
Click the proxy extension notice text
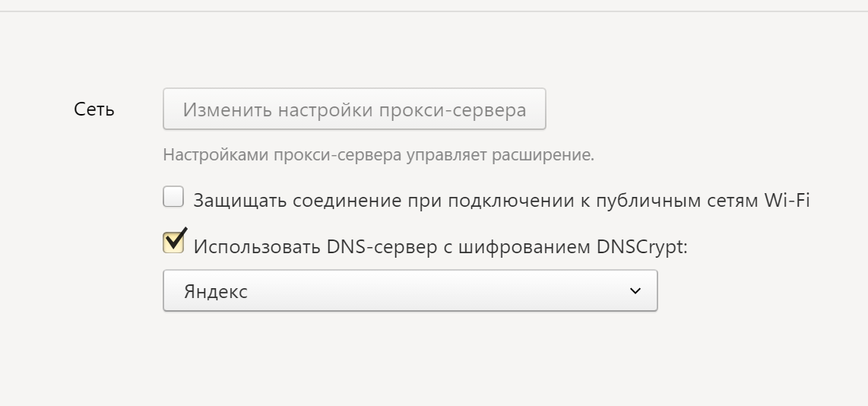point(379,156)
